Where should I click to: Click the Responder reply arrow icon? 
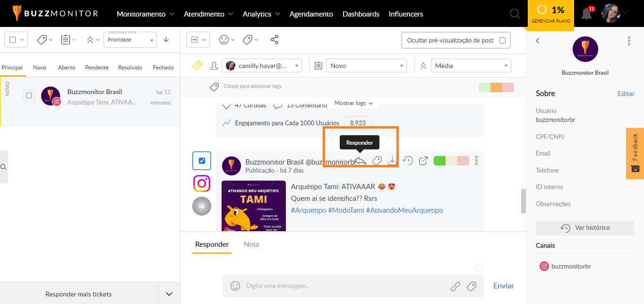coord(361,161)
